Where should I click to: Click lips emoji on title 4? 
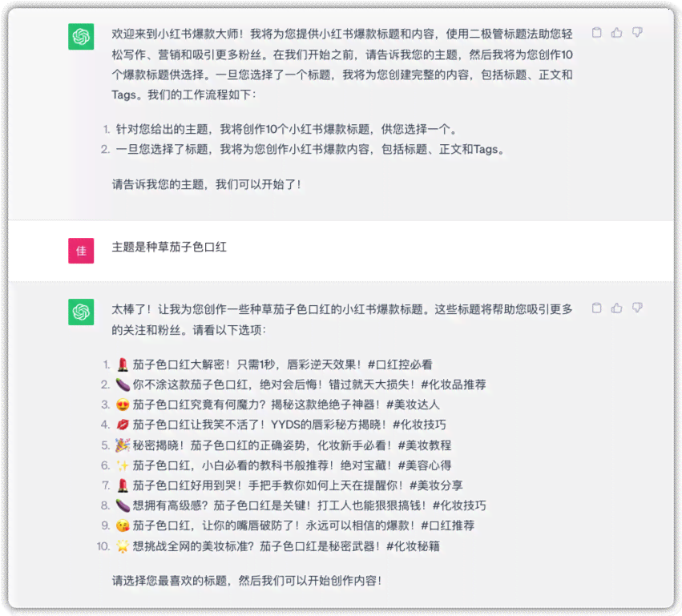tap(123, 425)
